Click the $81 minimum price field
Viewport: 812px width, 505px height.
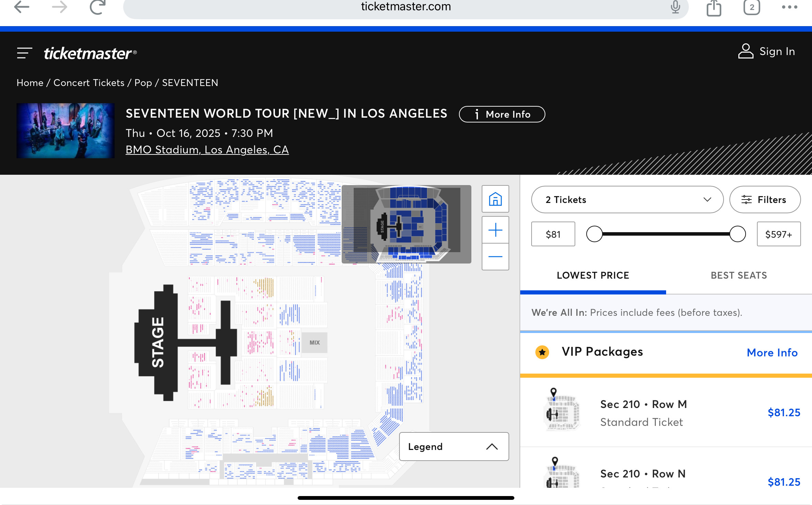tap(553, 234)
